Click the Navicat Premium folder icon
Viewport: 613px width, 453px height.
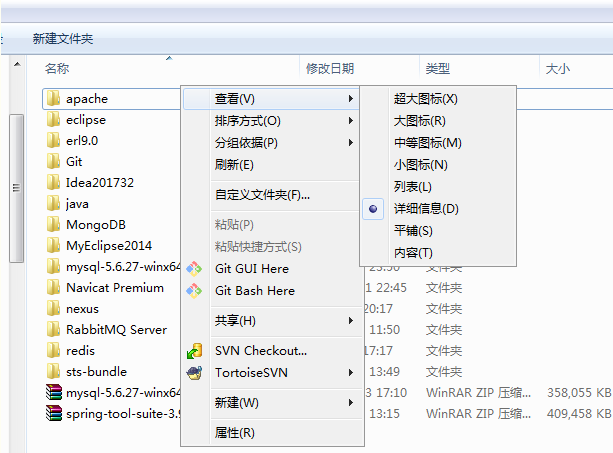(x=54, y=288)
